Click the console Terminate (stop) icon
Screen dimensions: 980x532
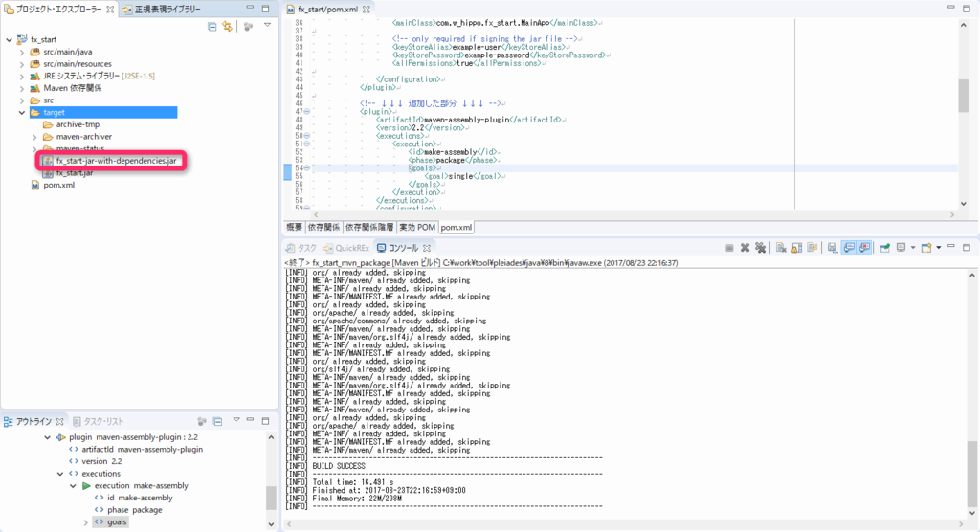[x=729, y=248]
